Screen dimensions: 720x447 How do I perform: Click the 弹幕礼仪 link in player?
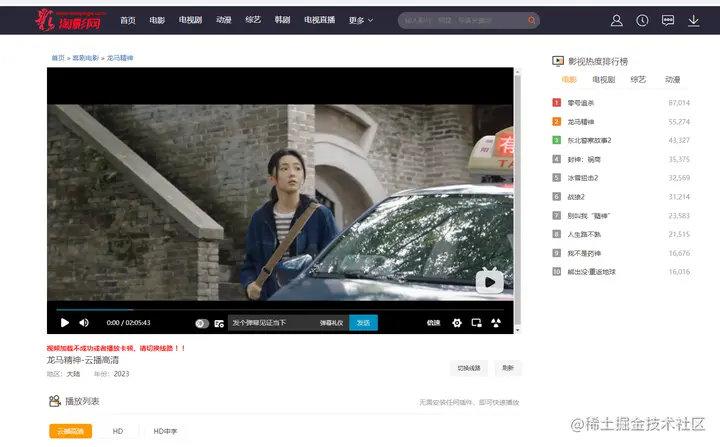click(332, 323)
